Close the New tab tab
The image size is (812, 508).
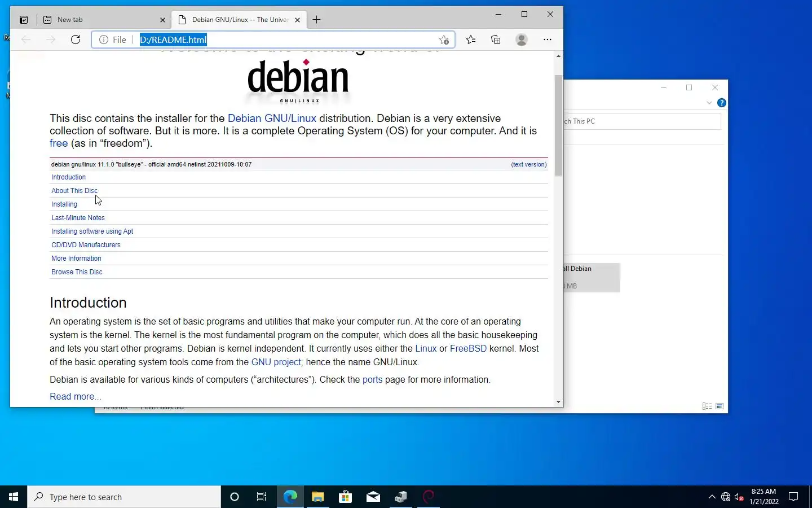pyautogui.click(x=162, y=20)
